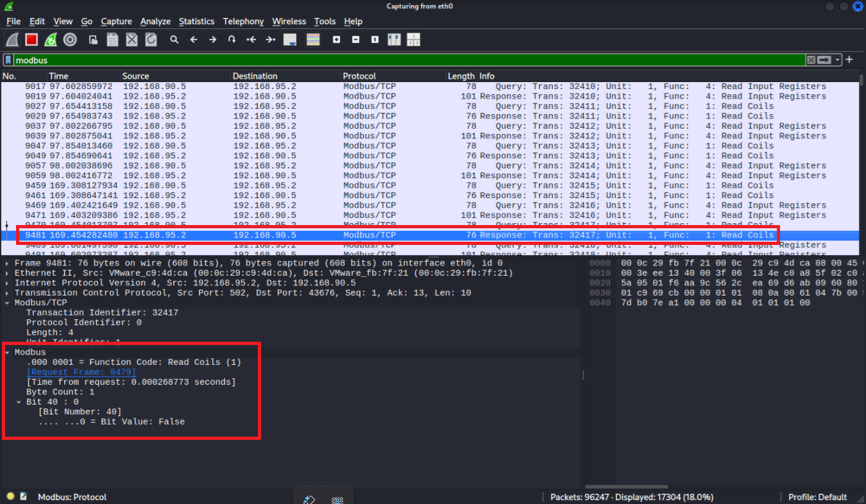Screen dimensions: 866x504
Task: Expand the Frame 9481 tree row
Action: point(7,264)
